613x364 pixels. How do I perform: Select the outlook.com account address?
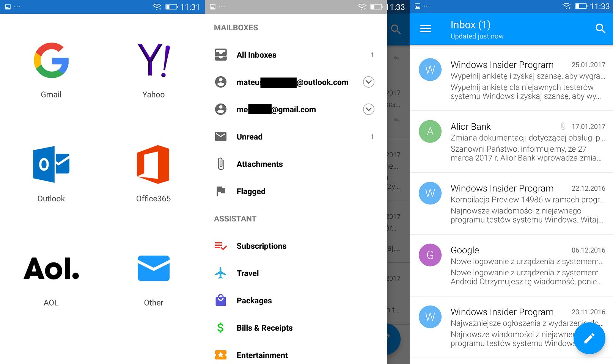point(292,82)
